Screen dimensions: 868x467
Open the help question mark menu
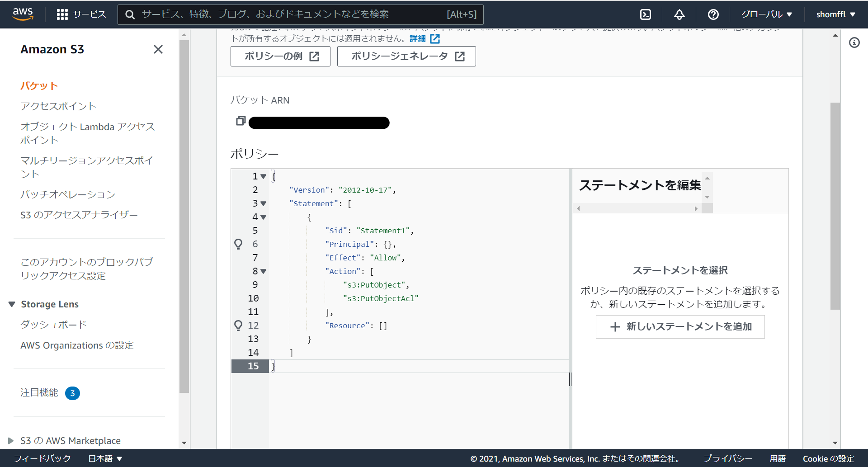click(713, 14)
